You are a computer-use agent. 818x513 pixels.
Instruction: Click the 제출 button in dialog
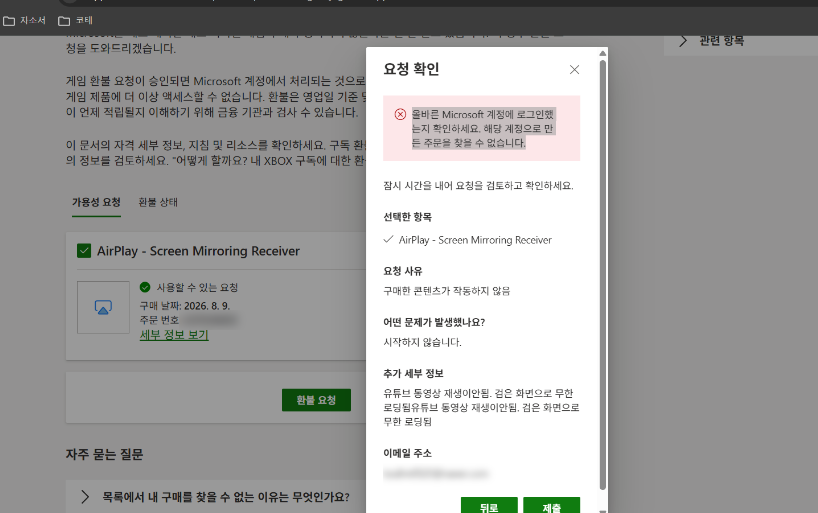551,506
